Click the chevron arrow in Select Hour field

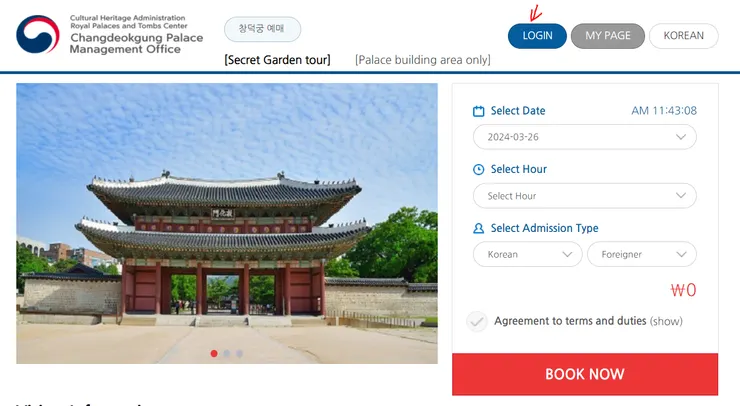pyautogui.click(x=680, y=195)
